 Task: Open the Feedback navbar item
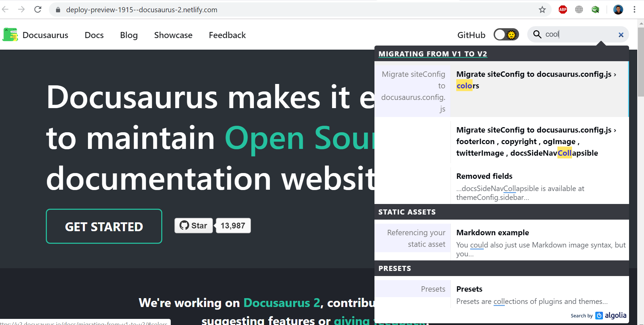coord(227,35)
